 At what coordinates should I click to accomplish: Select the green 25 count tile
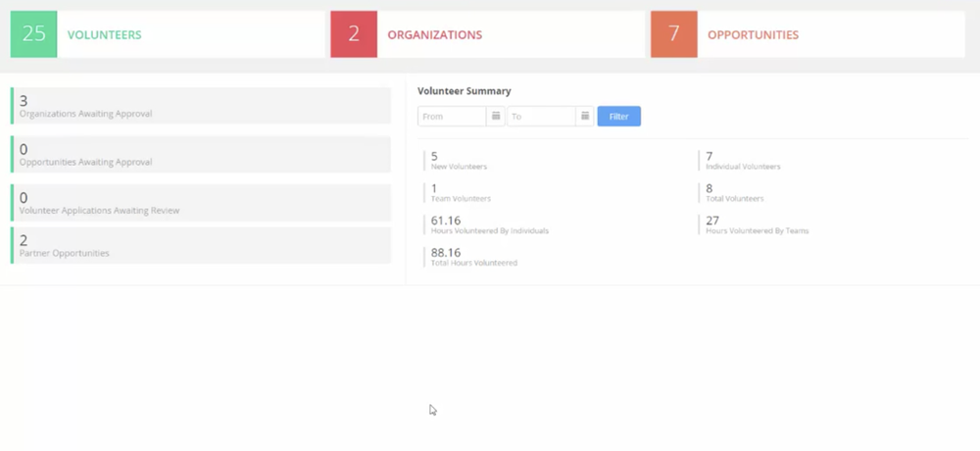point(33,34)
